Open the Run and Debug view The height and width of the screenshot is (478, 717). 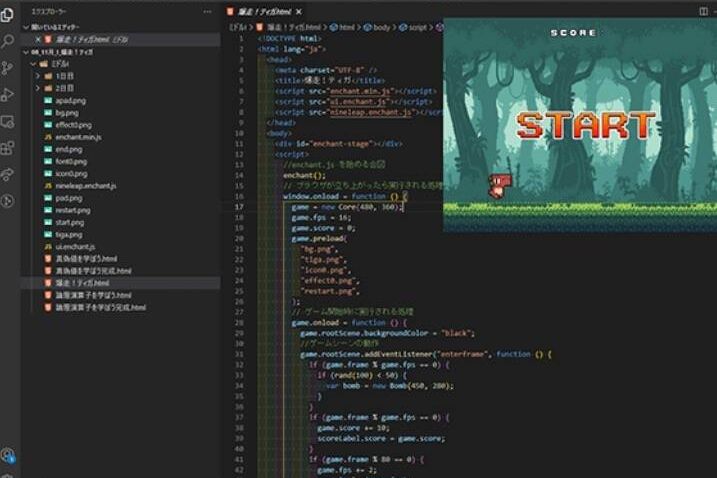[7, 95]
